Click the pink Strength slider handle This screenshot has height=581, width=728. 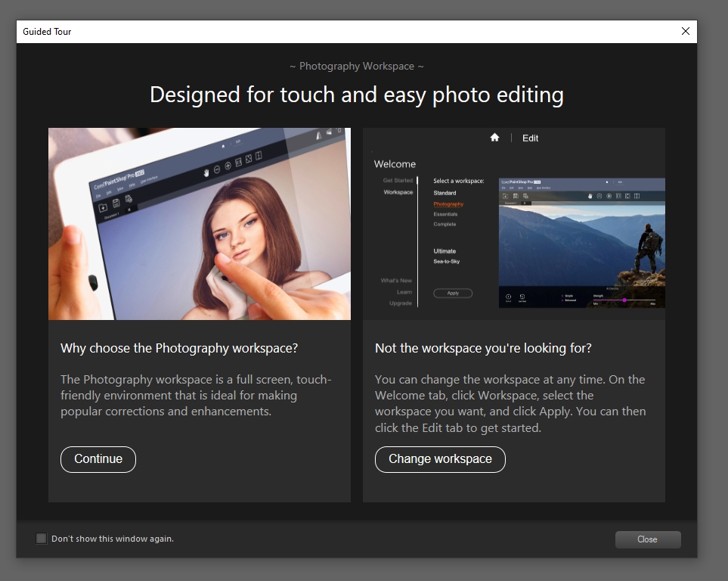624,300
